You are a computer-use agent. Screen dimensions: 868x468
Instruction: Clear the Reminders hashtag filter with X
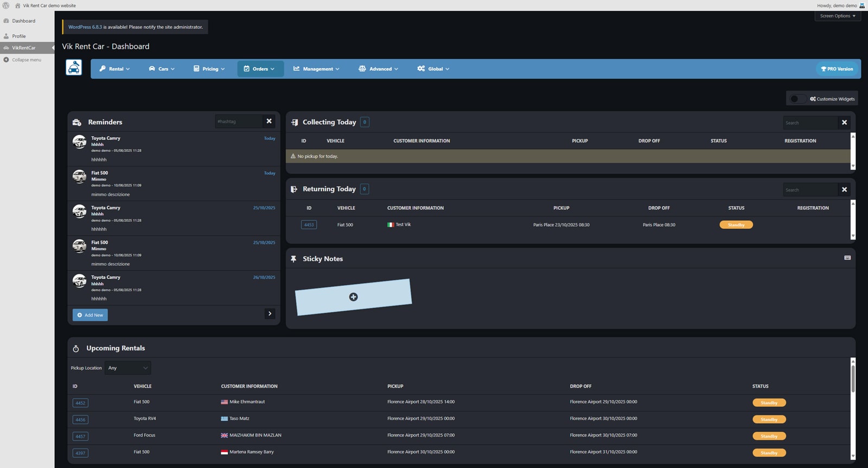click(x=269, y=121)
